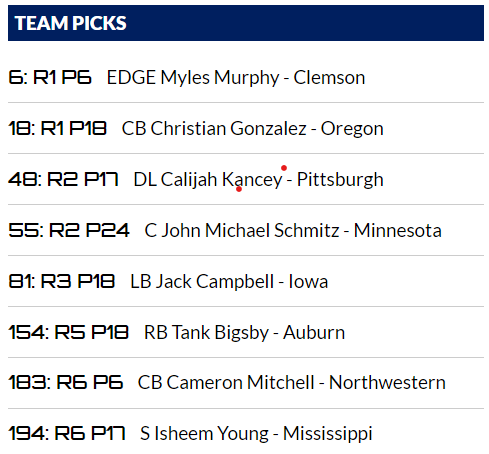This screenshot has height=454, width=489.
Task: Click the red dot below Kancey
Action: (239, 189)
